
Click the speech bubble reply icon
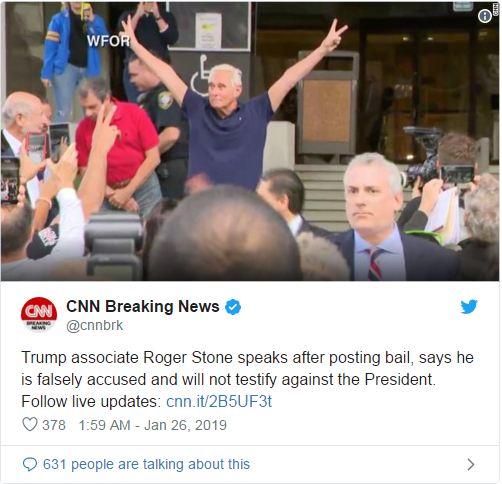30,464
